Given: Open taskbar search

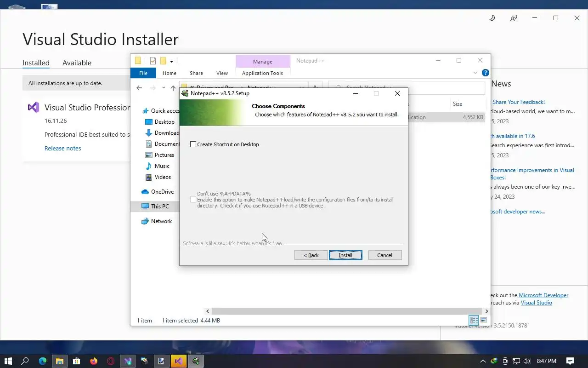Looking at the screenshot, I should point(25,361).
